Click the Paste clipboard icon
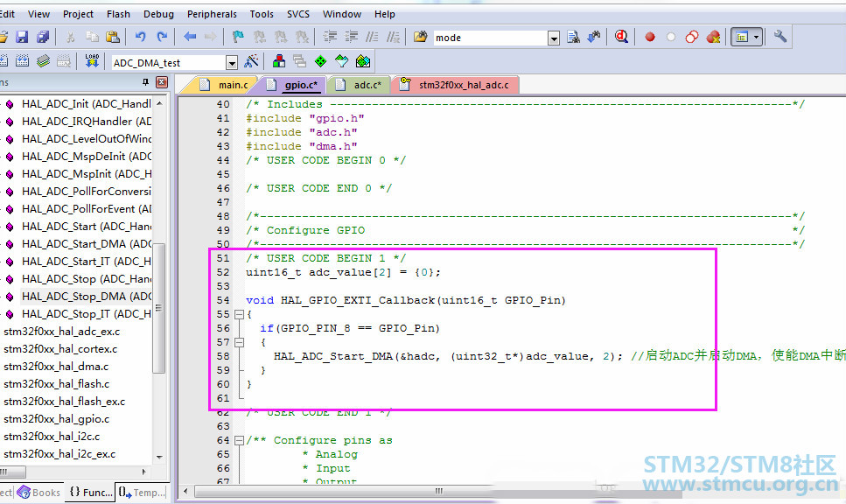The height and width of the screenshot is (504, 846). tap(112, 37)
